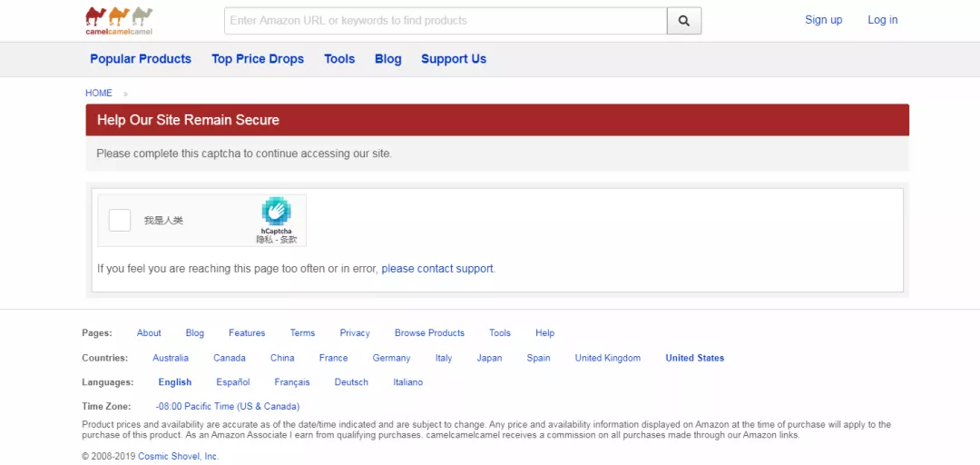
Task: Click the camelcamelcamel logo
Action: 119,21
